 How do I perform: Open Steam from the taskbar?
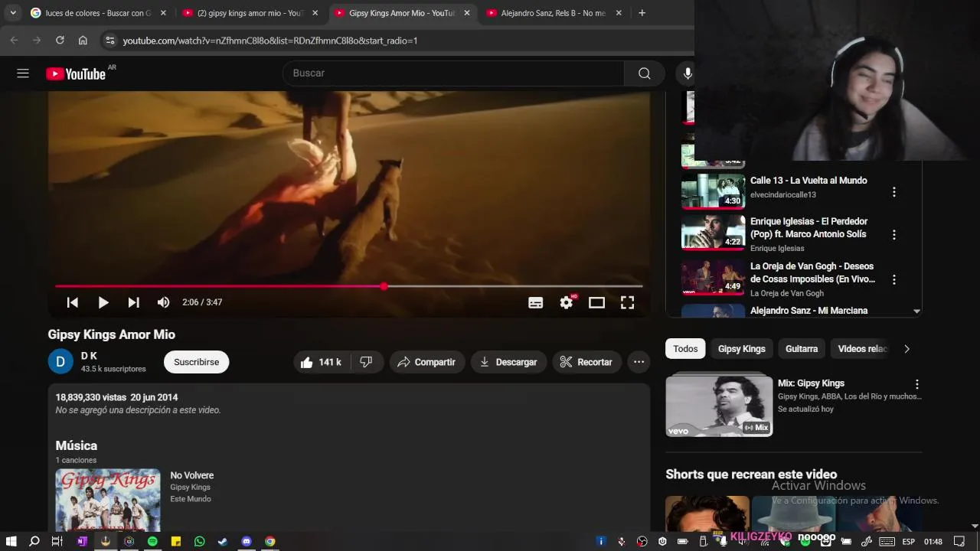click(223, 541)
